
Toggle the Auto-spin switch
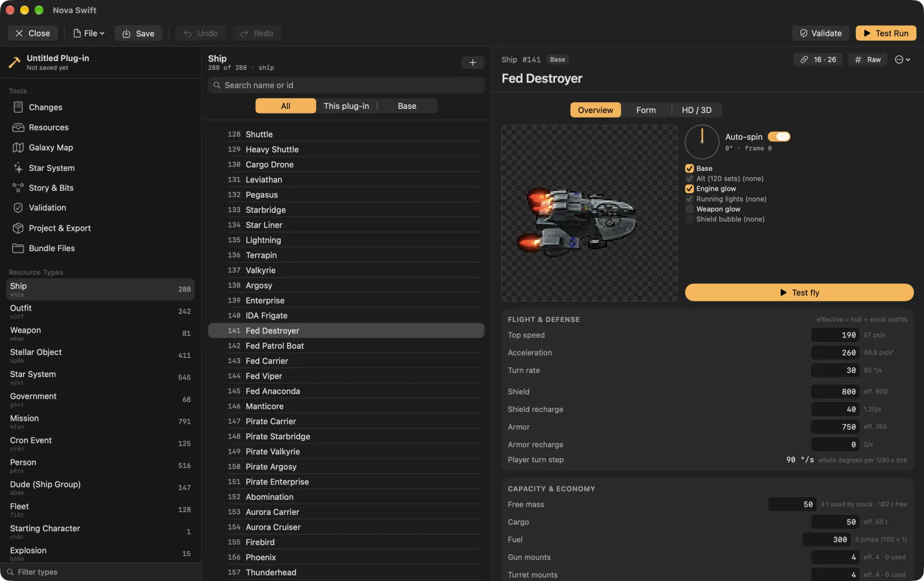coord(779,137)
